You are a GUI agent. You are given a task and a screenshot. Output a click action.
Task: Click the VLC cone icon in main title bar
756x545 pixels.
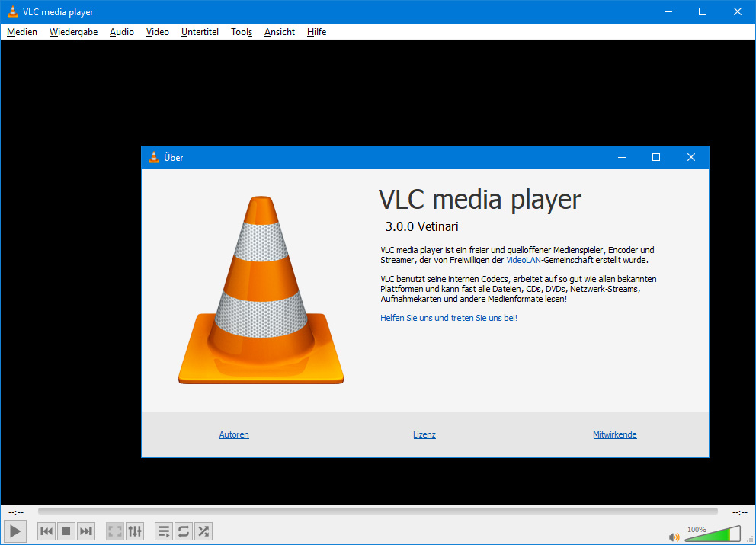(x=13, y=11)
